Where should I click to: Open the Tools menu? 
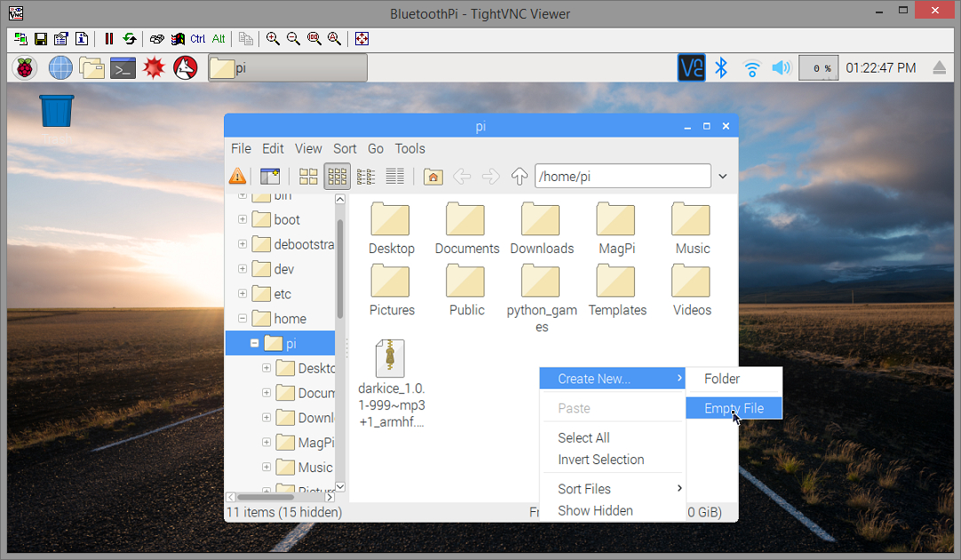point(410,148)
